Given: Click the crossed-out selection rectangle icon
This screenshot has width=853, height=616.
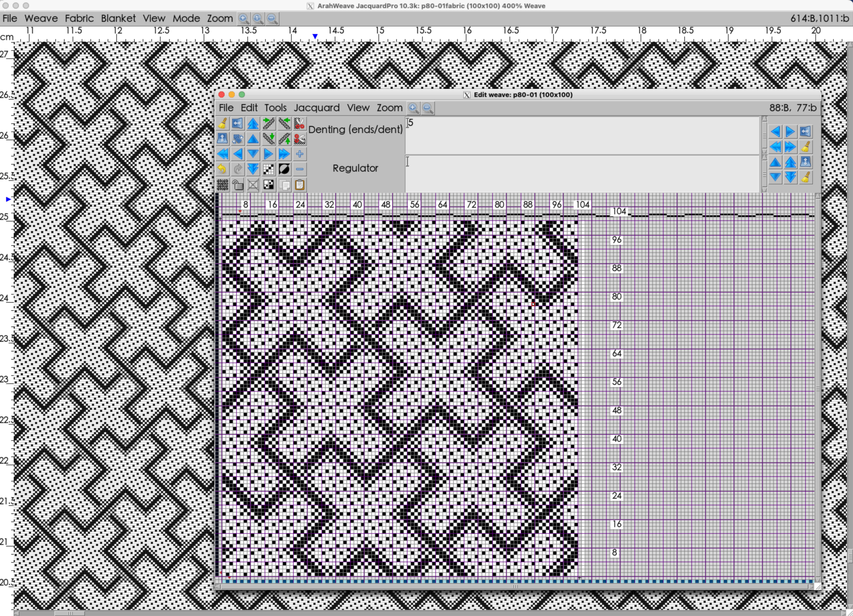Looking at the screenshot, I should pos(253,185).
